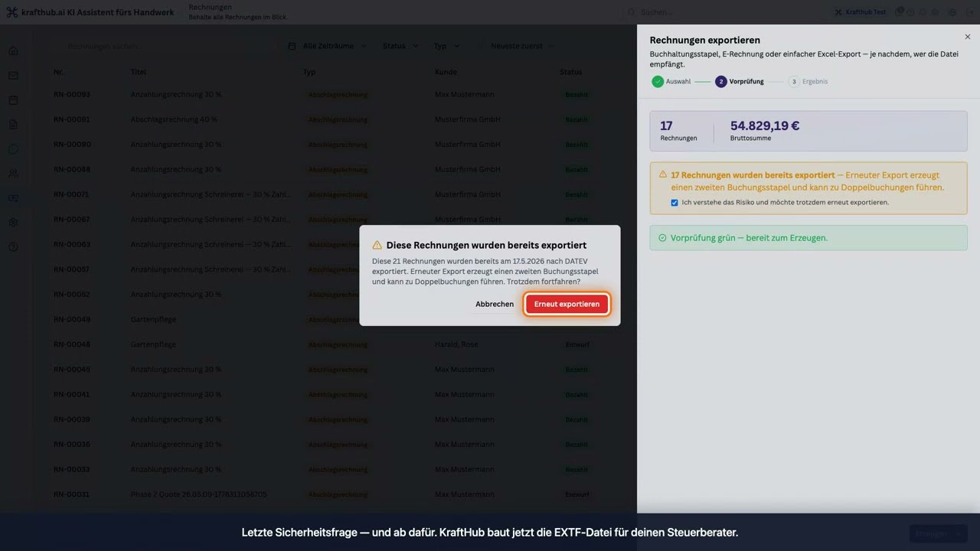Open the Krafthub Test workspace switcher
The width and height of the screenshot is (980, 551).
861,12
